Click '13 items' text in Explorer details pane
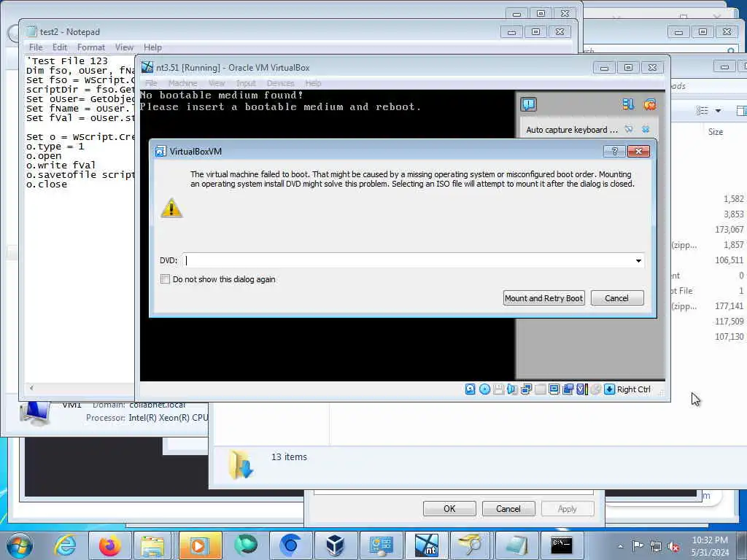The image size is (747, 560). pyautogui.click(x=289, y=457)
